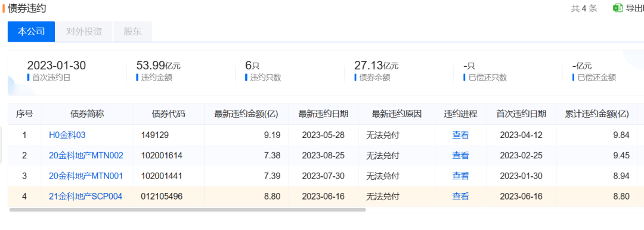Open the 20金科地产MTN001 bond link
The width and height of the screenshot is (644, 230).
coord(86,176)
